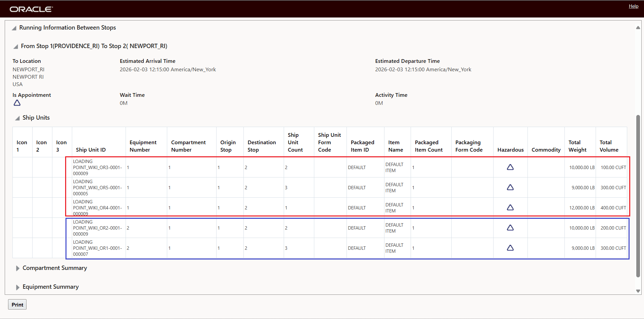Open the Help link
This screenshot has width=644, height=319.
[x=633, y=6]
